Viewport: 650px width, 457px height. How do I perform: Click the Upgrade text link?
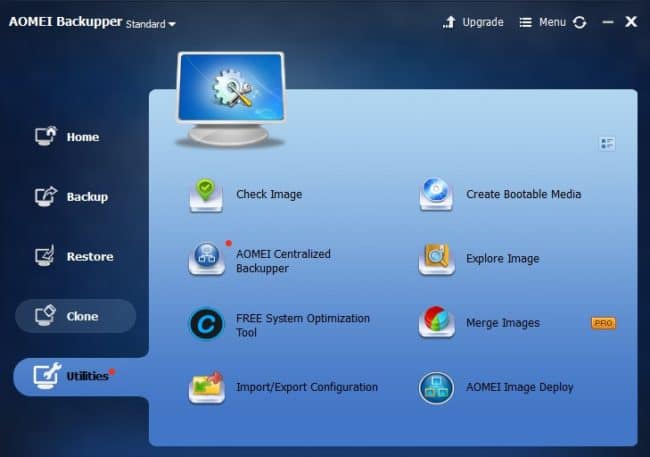pyautogui.click(x=483, y=22)
